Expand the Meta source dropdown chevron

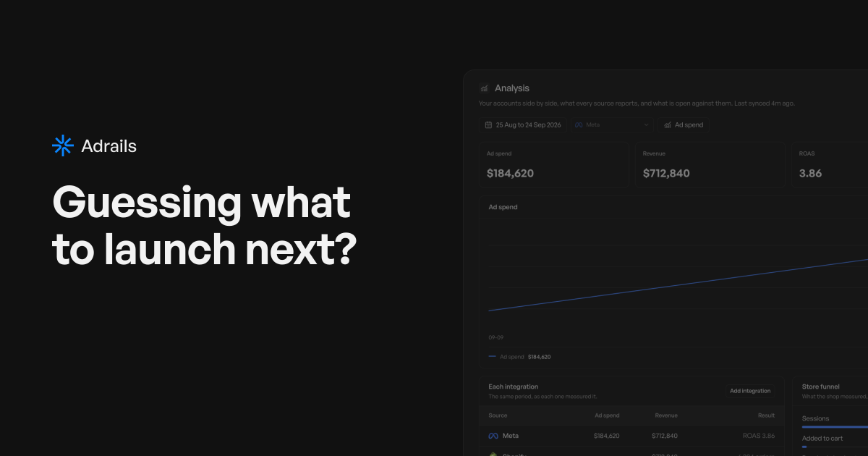pos(646,125)
